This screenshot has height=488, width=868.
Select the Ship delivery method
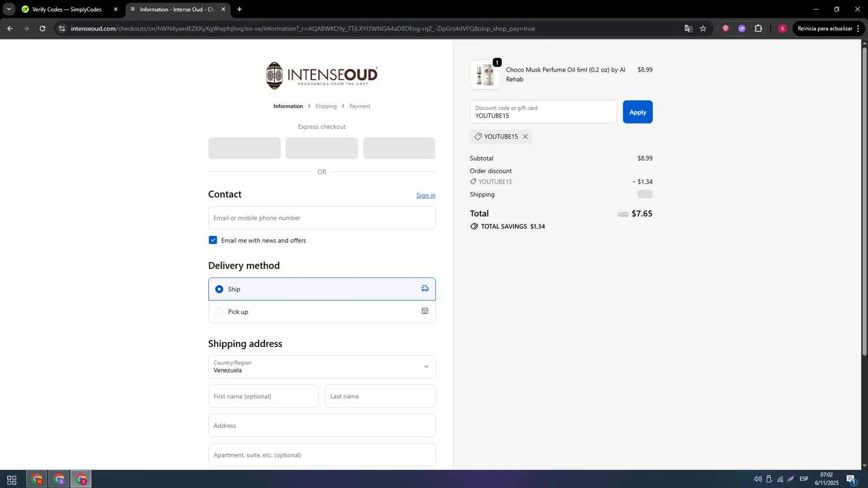[322, 289]
